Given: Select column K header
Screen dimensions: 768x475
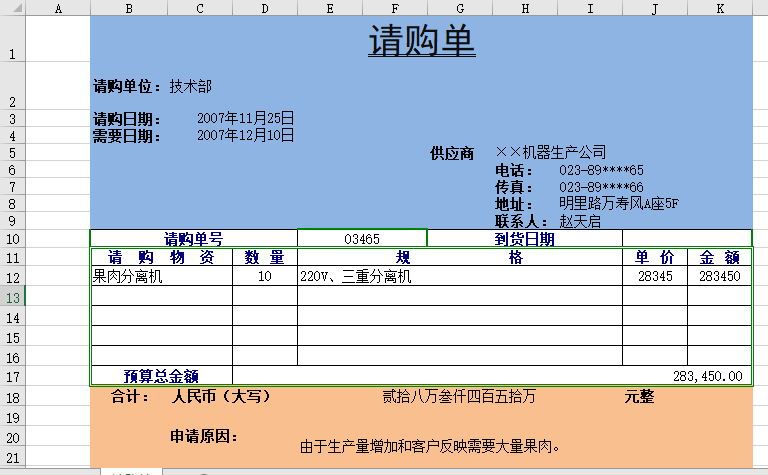Looking at the screenshot, I should (720, 8).
